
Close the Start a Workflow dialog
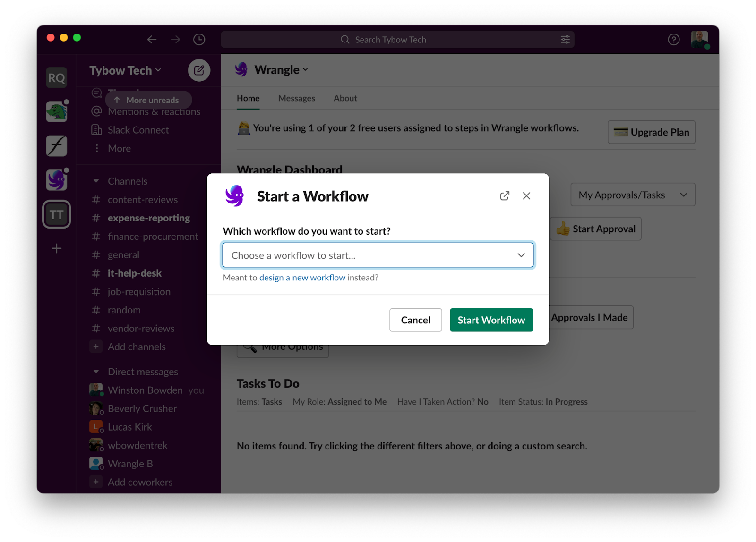pyautogui.click(x=526, y=196)
